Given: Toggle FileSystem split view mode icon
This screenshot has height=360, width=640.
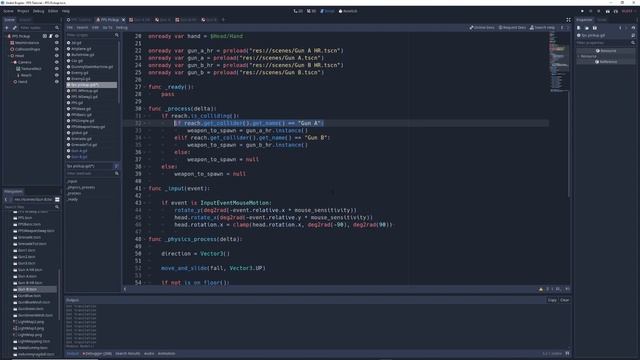Looking at the screenshot, I should (57, 199).
